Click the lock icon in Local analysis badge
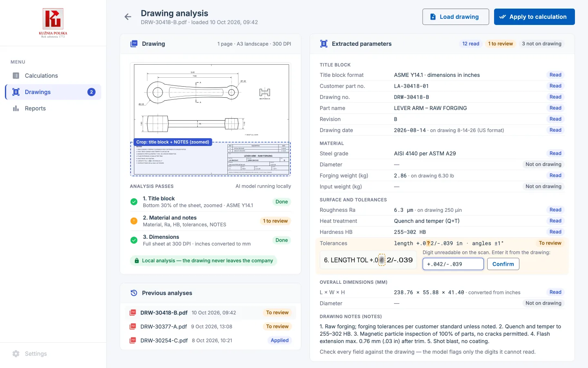The width and height of the screenshot is (588, 368). [137, 260]
